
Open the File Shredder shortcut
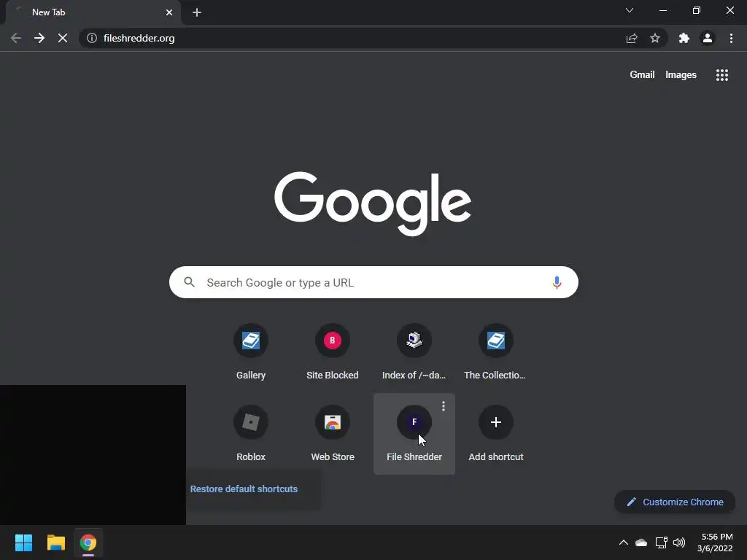coord(414,434)
